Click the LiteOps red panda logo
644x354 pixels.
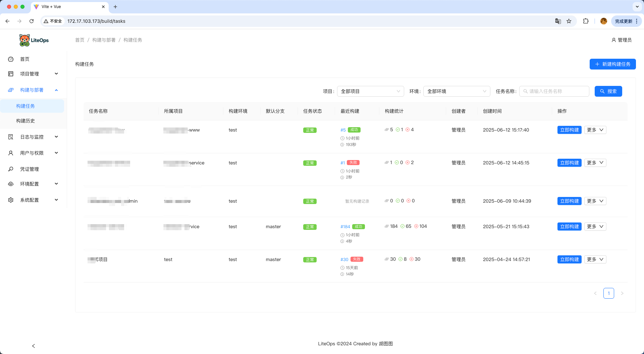(24, 40)
